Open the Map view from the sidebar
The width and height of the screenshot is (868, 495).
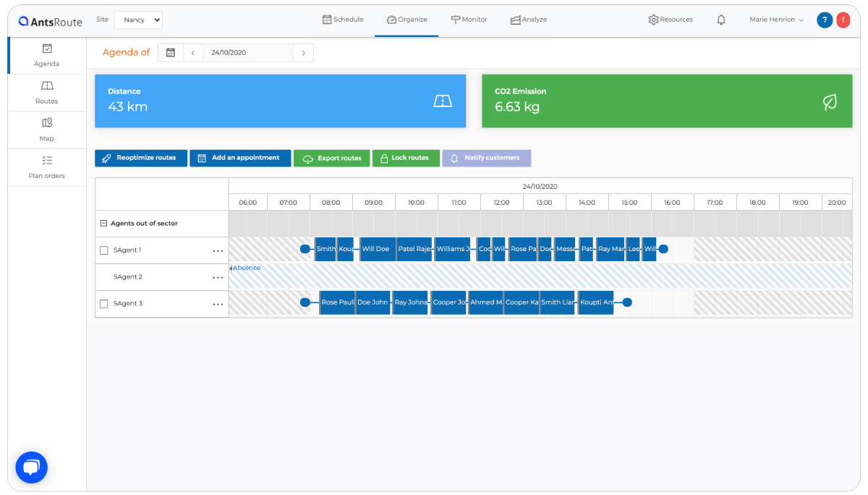[46, 129]
